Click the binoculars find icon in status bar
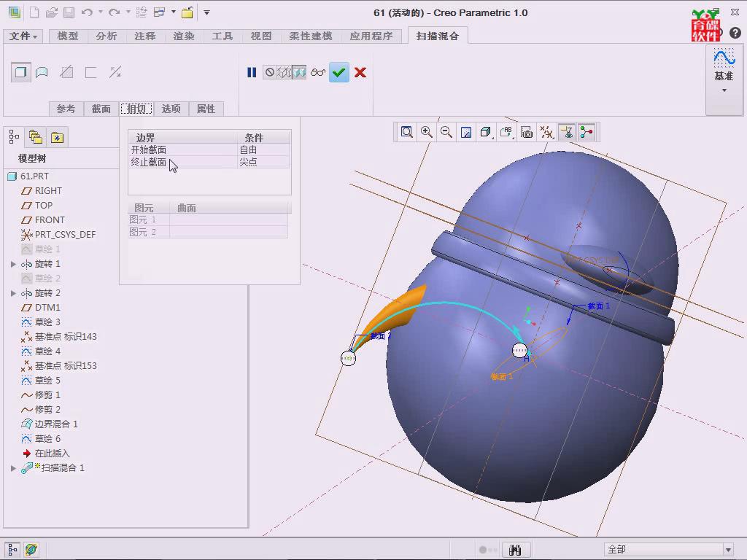The height and width of the screenshot is (560, 747). (x=515, y=550)
